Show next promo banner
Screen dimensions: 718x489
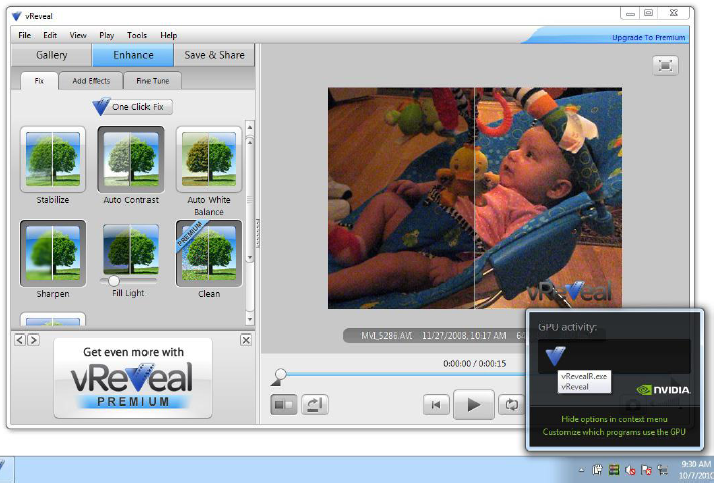pyautogui.click(x=33, y=340)
